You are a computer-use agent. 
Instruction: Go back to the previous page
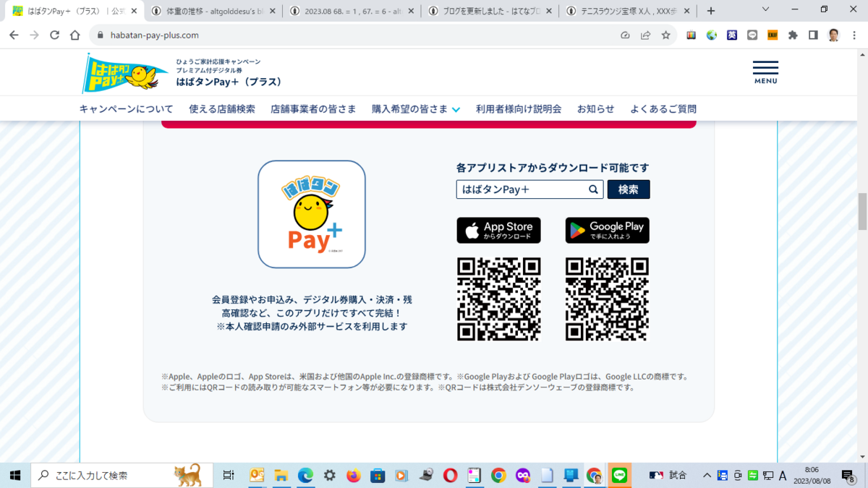pyautogui.click(x=14, y=35)
